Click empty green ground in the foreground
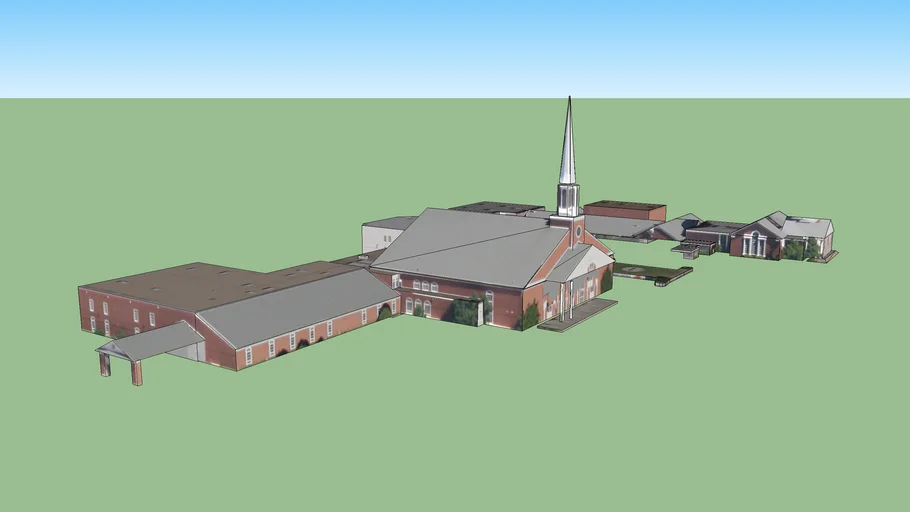910x512 pixels. click(x=450, y=430)
